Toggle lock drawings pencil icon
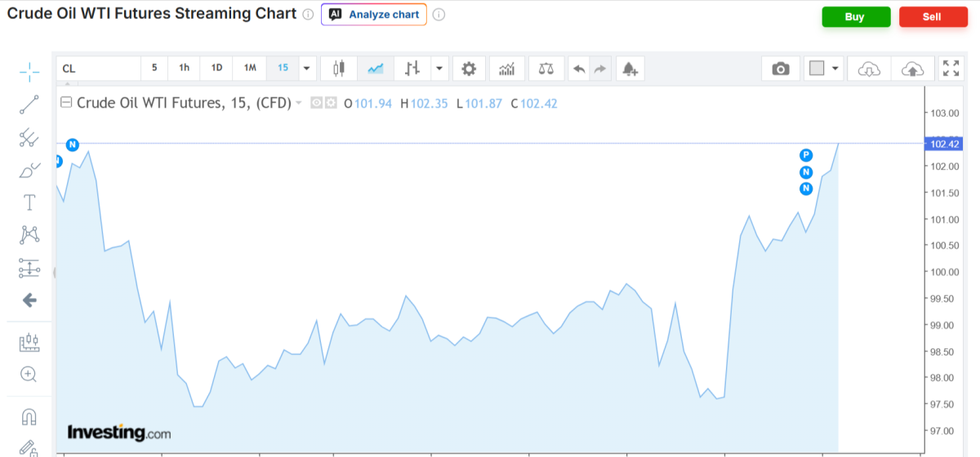 pos(29,448)
